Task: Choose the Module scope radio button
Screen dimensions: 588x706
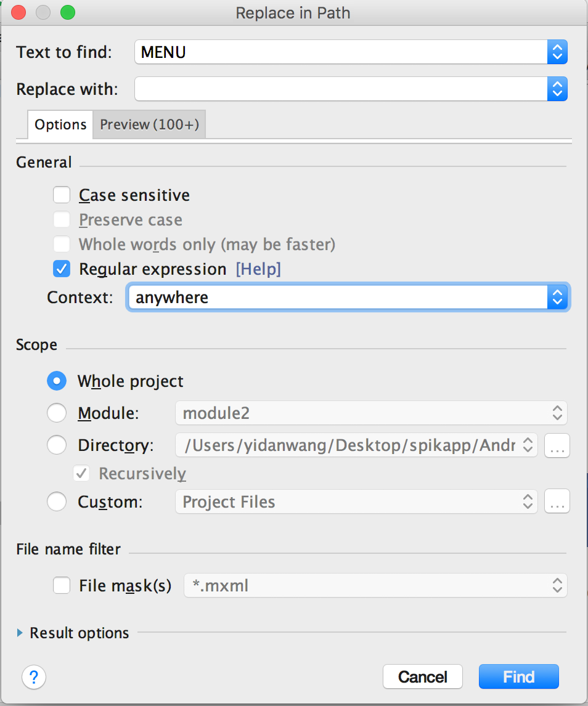Action: pos(57,413)
